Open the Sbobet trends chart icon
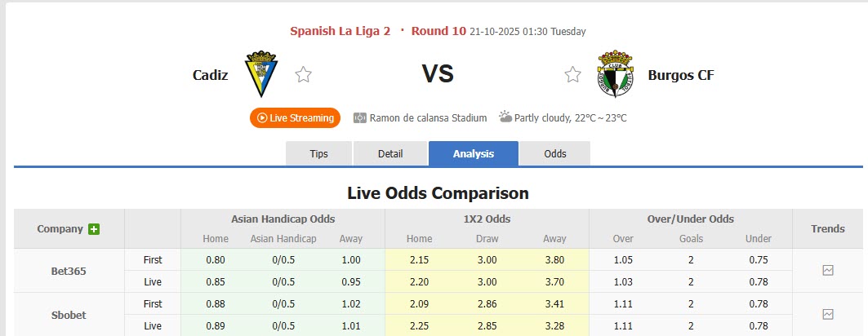Viewport: 868px width, 336px height. [x=827, y=314]
